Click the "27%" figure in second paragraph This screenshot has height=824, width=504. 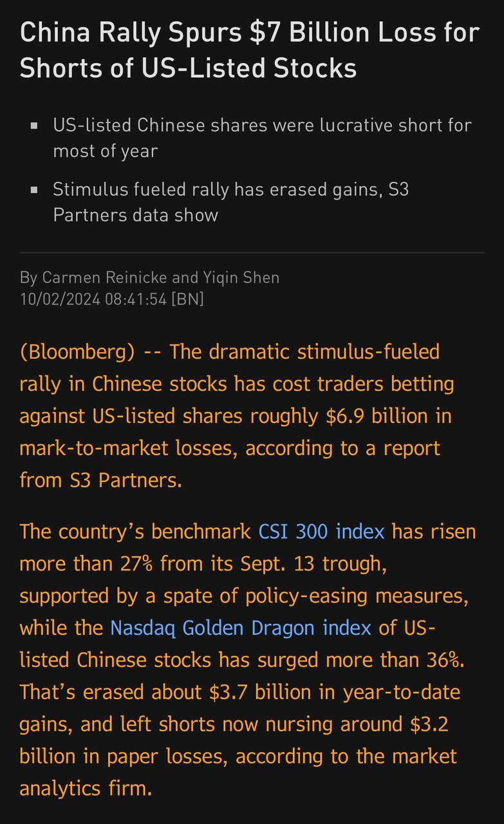click(x=137, y=564)
